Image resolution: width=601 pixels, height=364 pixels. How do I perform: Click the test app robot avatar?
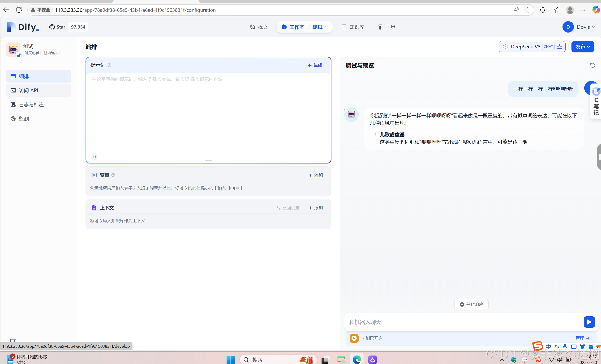(x=13, y=50)
